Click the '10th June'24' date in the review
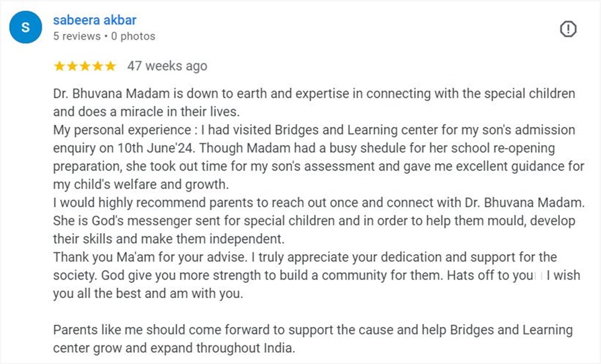Viewport: 601px width, 364px height. [155, 148]
